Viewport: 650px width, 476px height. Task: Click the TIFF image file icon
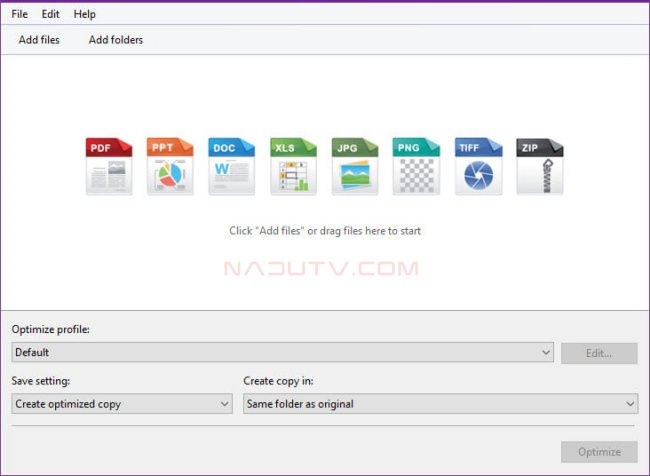click(x=478, y=166)
